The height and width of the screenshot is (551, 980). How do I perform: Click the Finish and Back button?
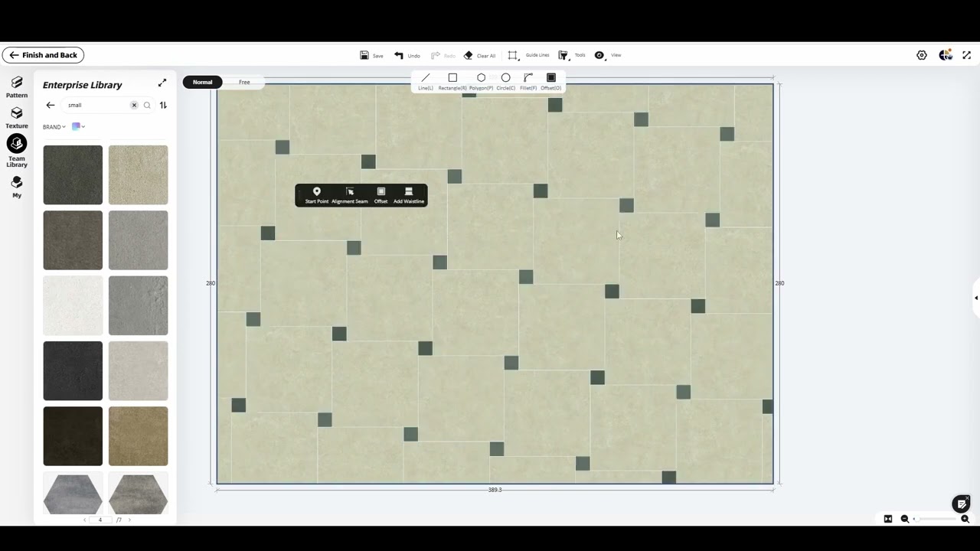(x=43, y=55)
